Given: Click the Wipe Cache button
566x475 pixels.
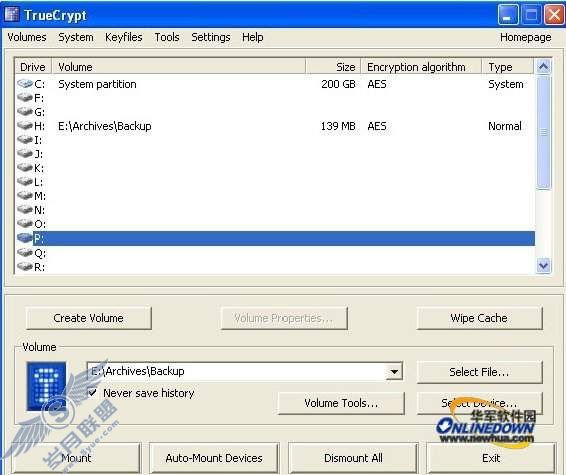Looking at the screenshot, I should pyautogui.click(x=479, y=318).
